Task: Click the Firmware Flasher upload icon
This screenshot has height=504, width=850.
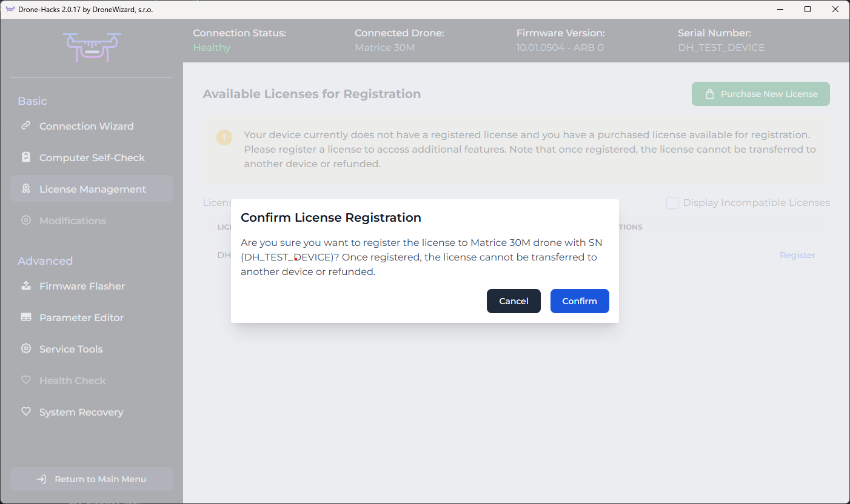Action: point(25,286)
